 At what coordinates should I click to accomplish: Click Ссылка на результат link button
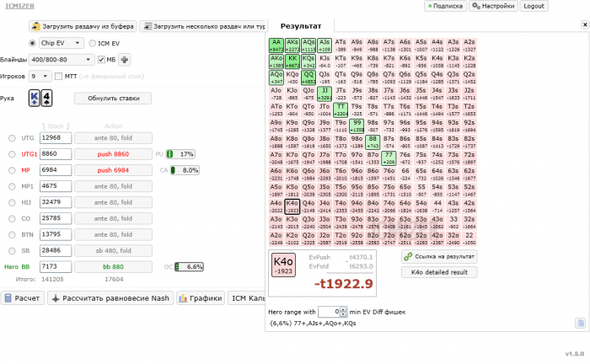(439, 256)
